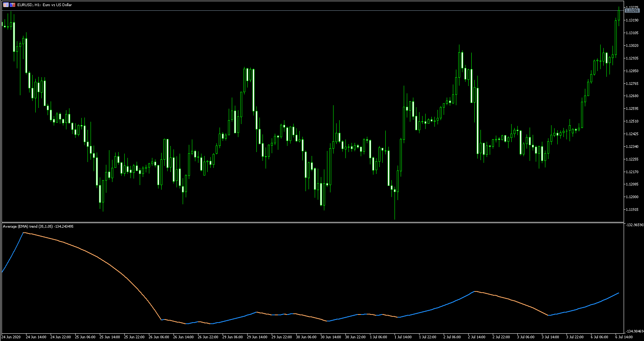644x341 pixels.
Task: Click the 6 Jul 14:00 time label
Action: pos(624,337)
